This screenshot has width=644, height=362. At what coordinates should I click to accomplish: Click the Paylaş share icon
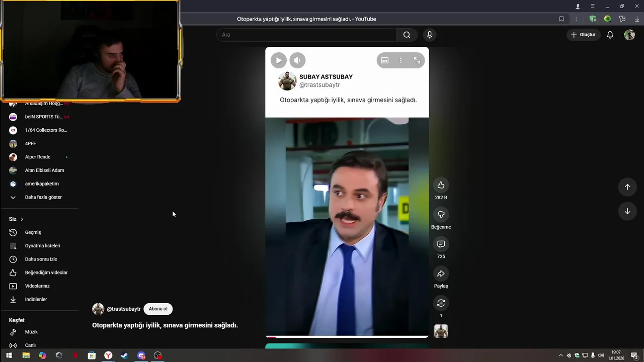441,274
